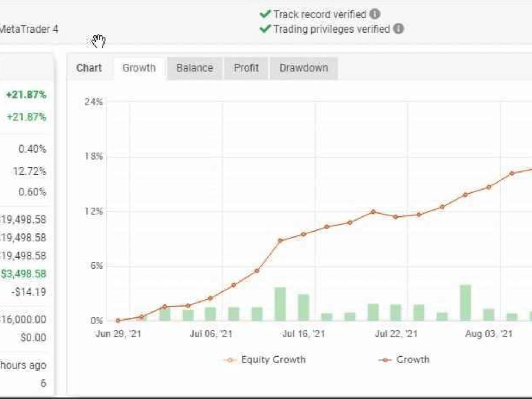Click the Chart label left of tabs
The image size is (532, 399).
coord(89,68)
